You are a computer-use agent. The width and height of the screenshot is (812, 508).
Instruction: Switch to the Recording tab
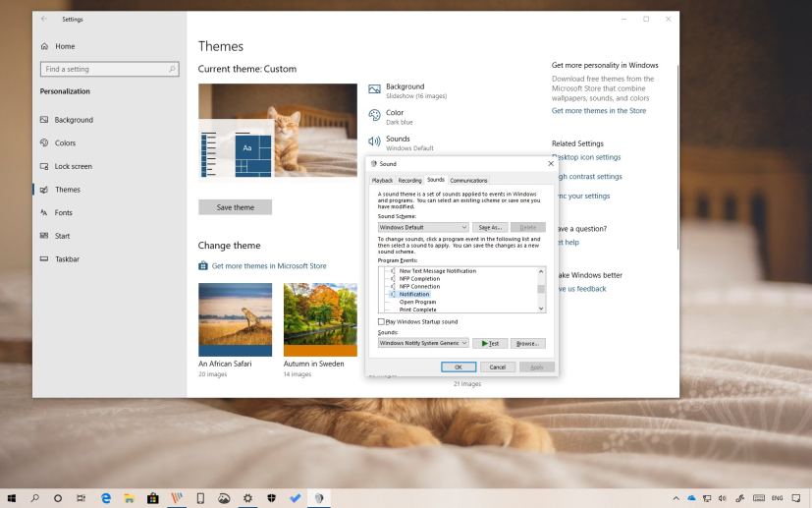click(409, 181)
